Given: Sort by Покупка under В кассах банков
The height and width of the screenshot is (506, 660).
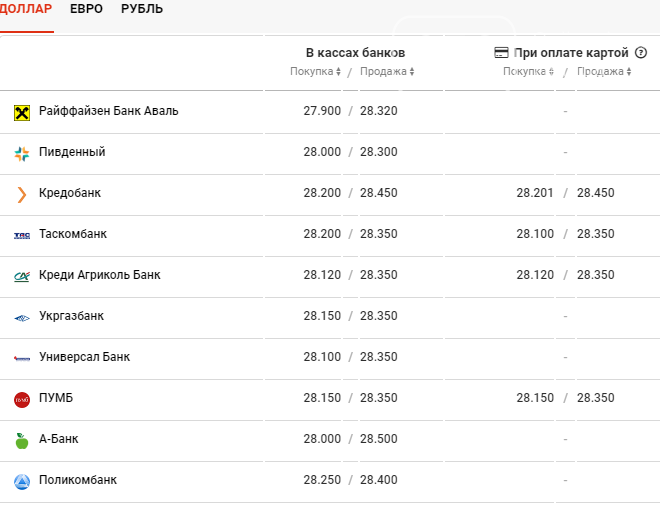Looking at the screenshot, I should point(315,72).
